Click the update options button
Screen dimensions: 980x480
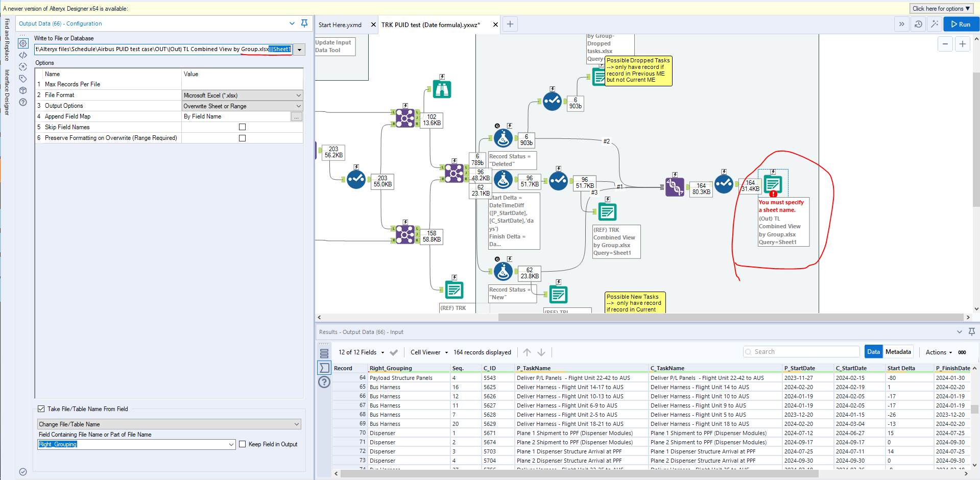tap(941, 9)
